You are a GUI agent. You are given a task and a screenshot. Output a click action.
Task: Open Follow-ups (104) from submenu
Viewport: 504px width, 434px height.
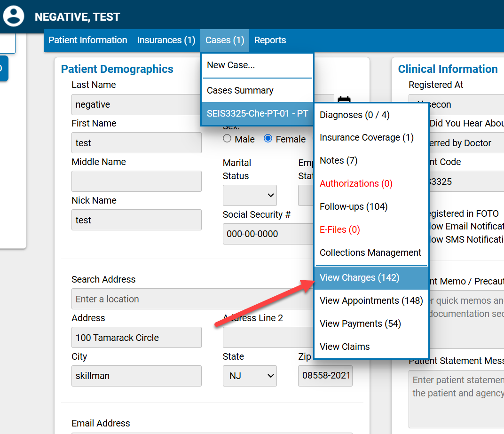pyautogui.click(x=354, y=206)
